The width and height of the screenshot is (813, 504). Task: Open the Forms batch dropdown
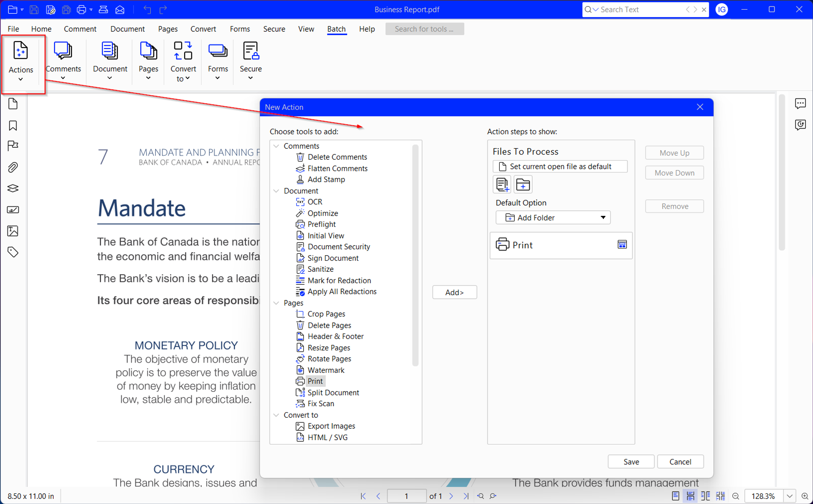(218, 61)
